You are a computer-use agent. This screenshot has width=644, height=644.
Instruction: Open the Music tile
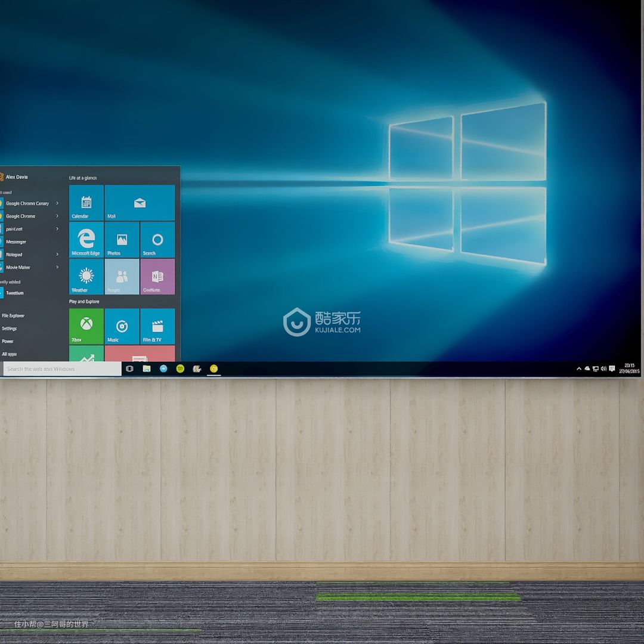122,326
